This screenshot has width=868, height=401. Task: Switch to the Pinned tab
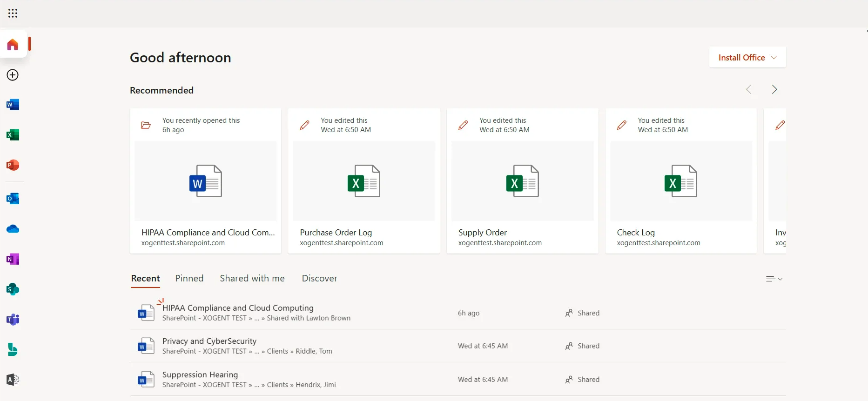pyautogui.click(x=189, y=278)
